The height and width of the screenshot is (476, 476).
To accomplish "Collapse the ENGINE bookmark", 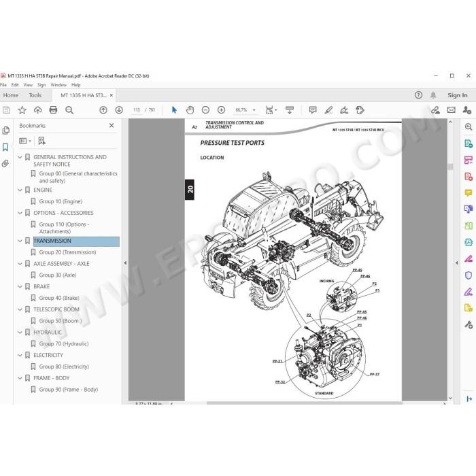I will 20,190.
